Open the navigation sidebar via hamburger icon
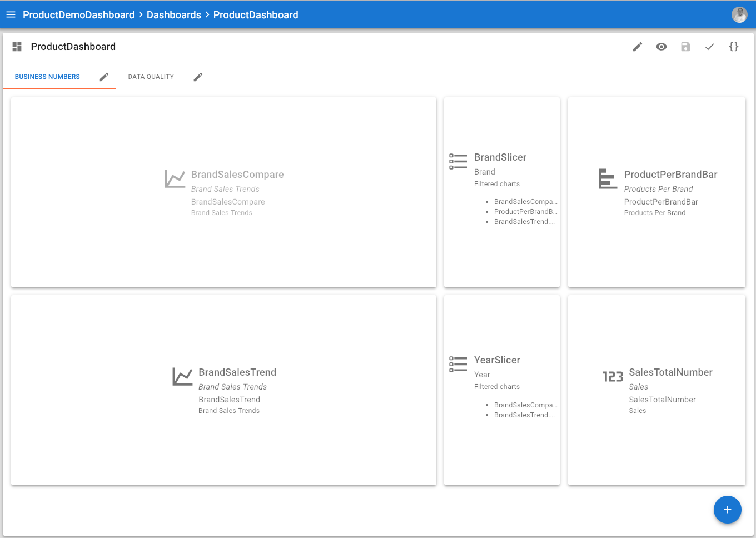 tap(11, 14)
